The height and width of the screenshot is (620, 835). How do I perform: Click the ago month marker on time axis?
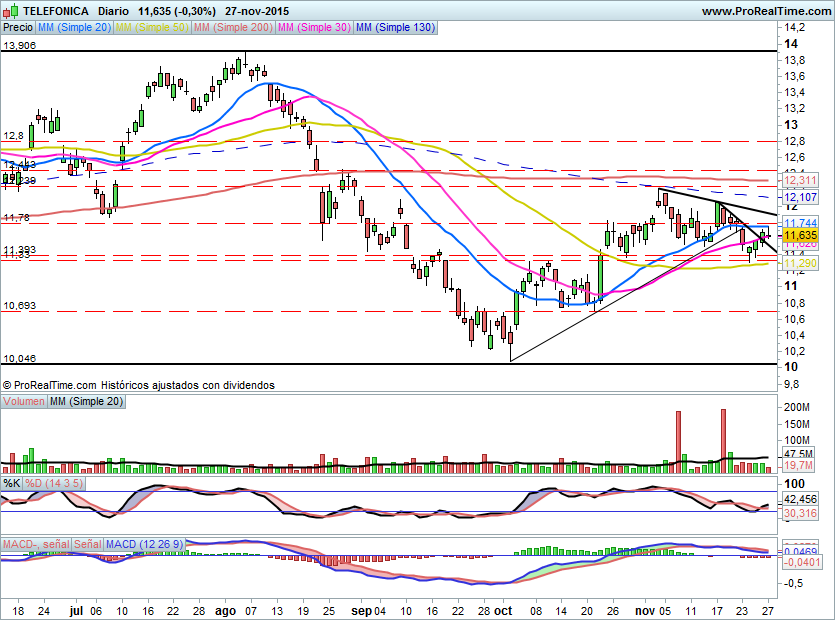click(x=225, y=611)
